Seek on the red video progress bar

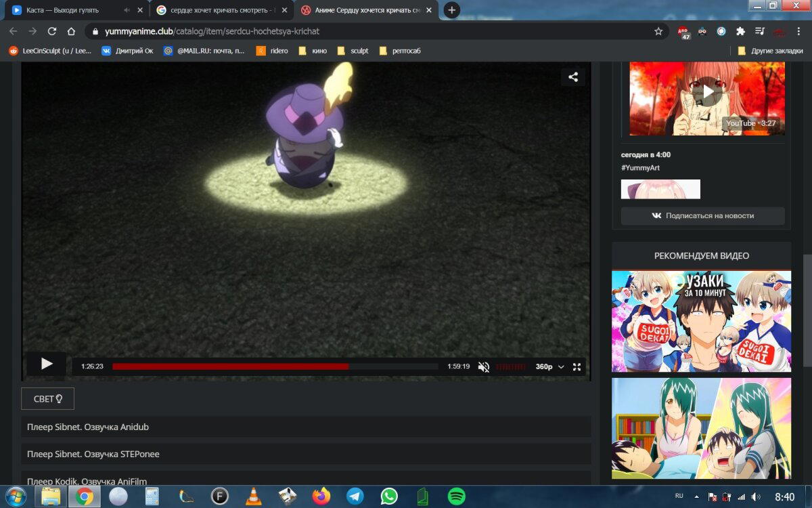coord(275,366)
